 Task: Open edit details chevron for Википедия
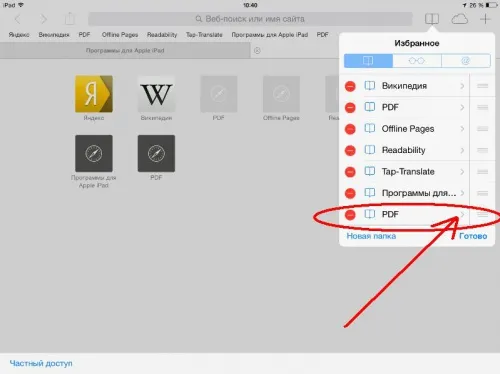tap(462, 86)
